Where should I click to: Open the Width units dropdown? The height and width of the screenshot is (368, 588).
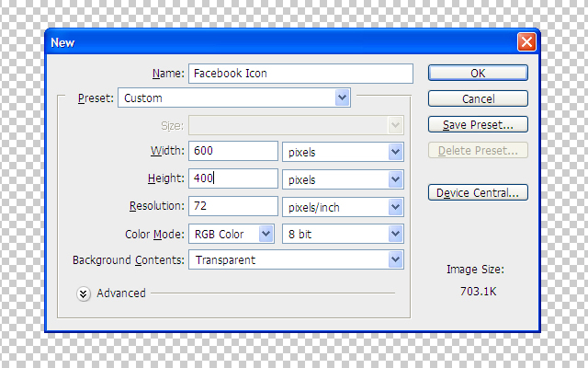click(x=343, y=152)
